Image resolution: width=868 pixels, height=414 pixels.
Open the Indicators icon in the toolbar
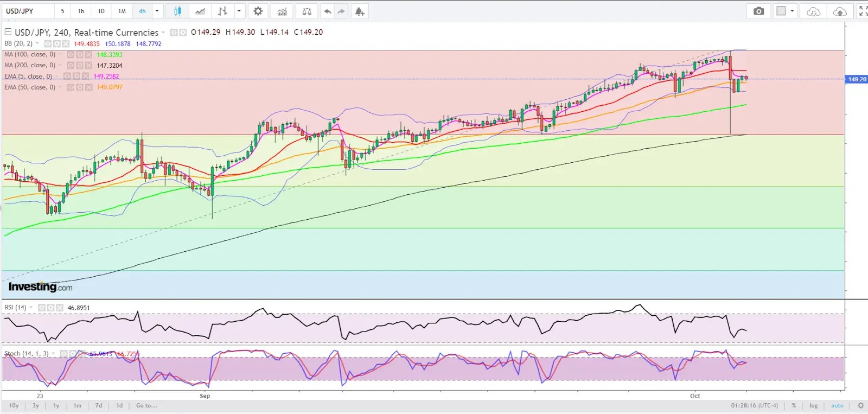[x=282, y=11]
